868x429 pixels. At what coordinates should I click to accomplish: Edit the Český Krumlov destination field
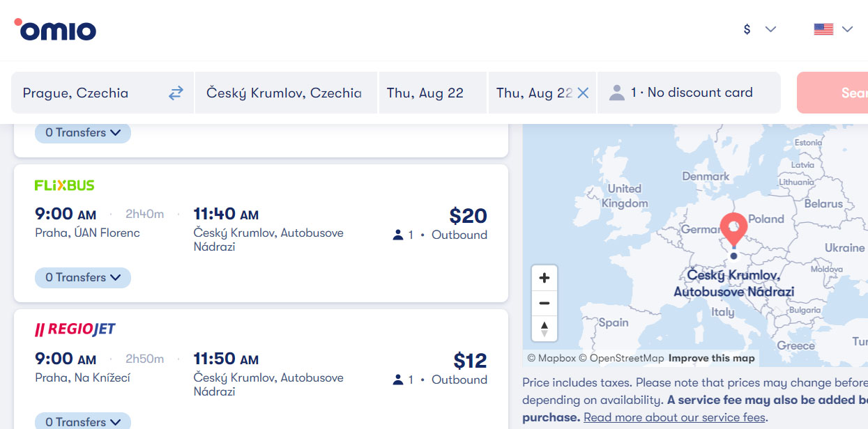click(286, 93)
